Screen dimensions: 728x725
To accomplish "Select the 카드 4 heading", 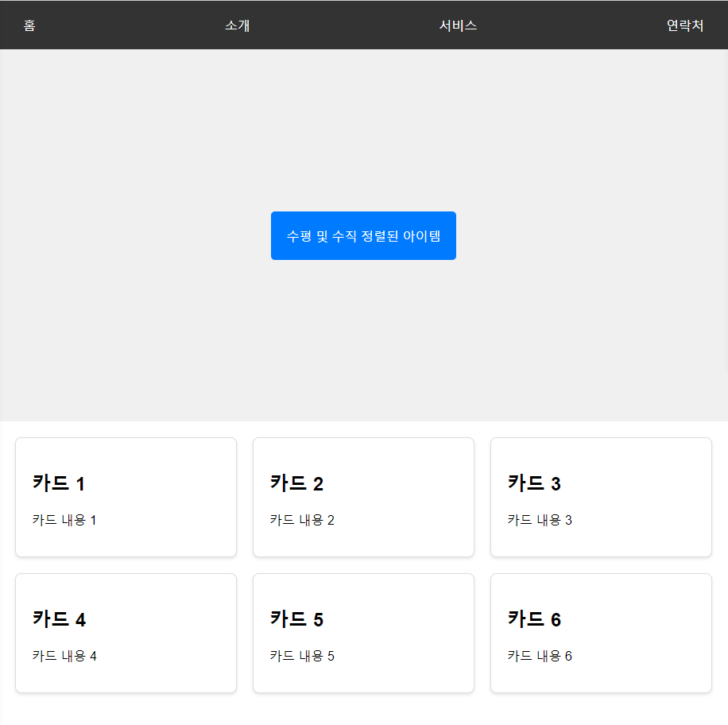I will (59, 619).
